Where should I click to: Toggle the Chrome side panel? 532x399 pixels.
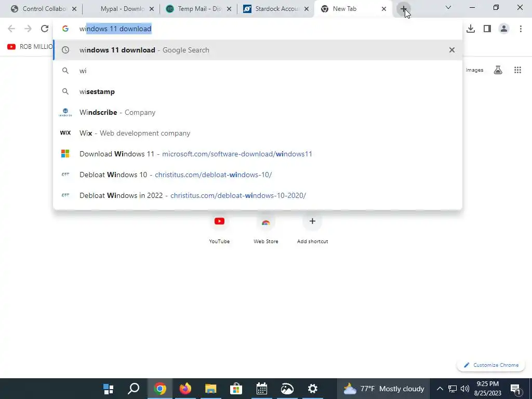[487, 29]
